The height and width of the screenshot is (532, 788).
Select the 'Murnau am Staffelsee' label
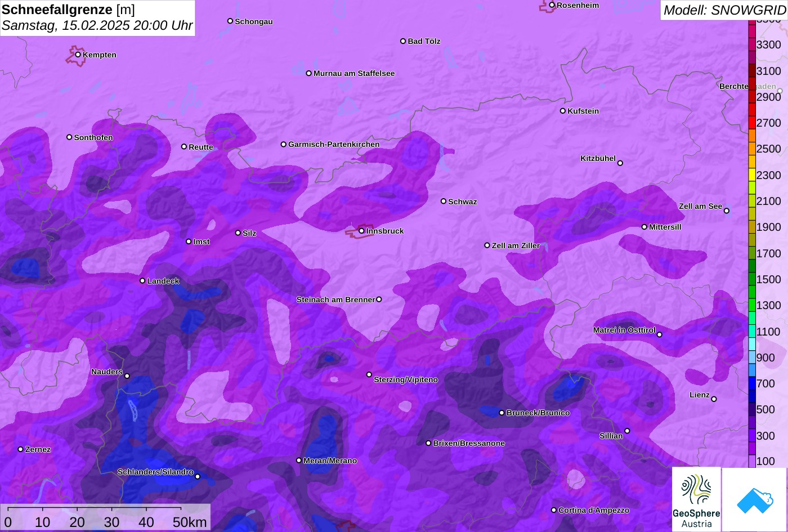(354, 73)
